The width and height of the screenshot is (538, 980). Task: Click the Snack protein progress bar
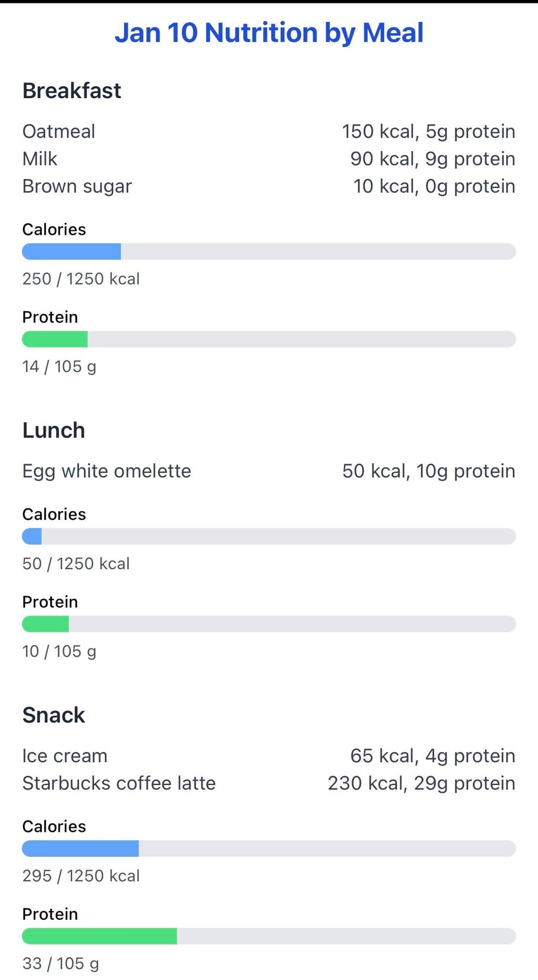click(269, 937)
